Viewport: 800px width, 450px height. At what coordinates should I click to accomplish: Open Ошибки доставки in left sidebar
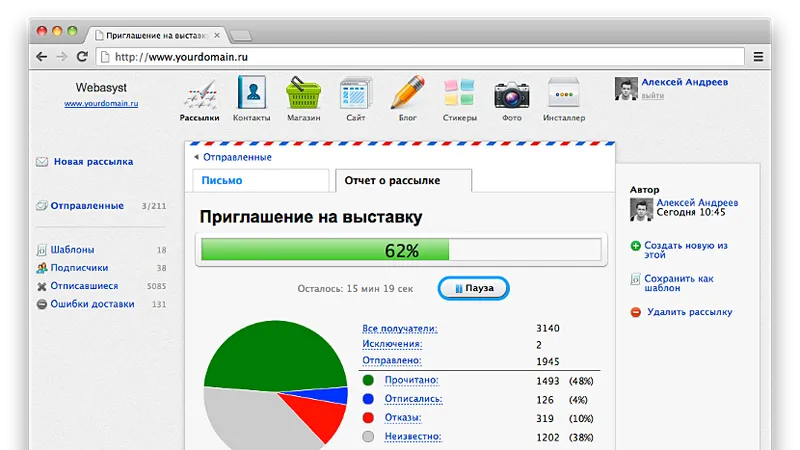(92, 304)
